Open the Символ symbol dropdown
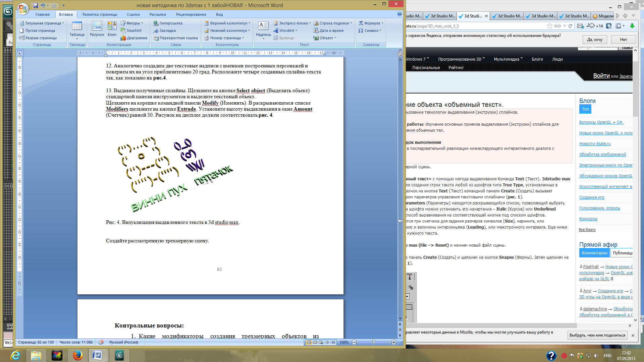Image resolution: width=644 pixels, height=362 pixels. [x=370, y=31]
